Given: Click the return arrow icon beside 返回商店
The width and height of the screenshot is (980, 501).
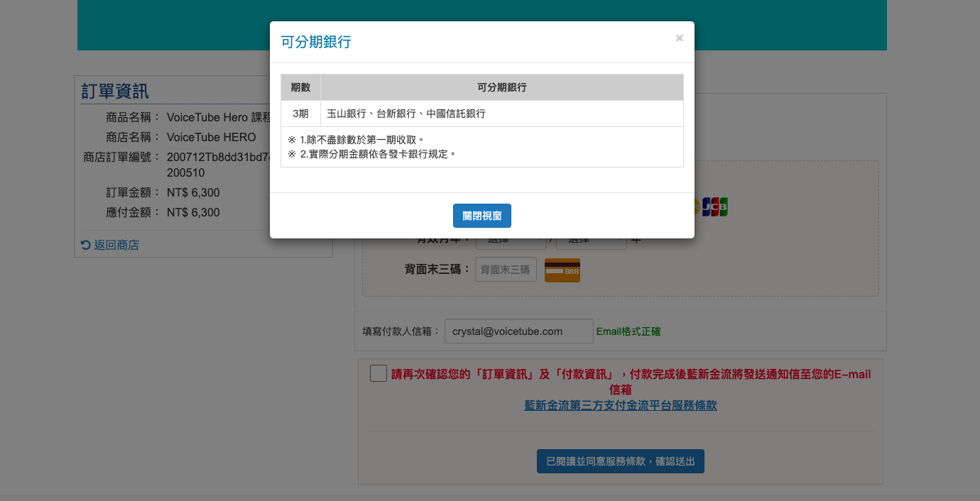Looking at the screenshot, I should [86, 245].
